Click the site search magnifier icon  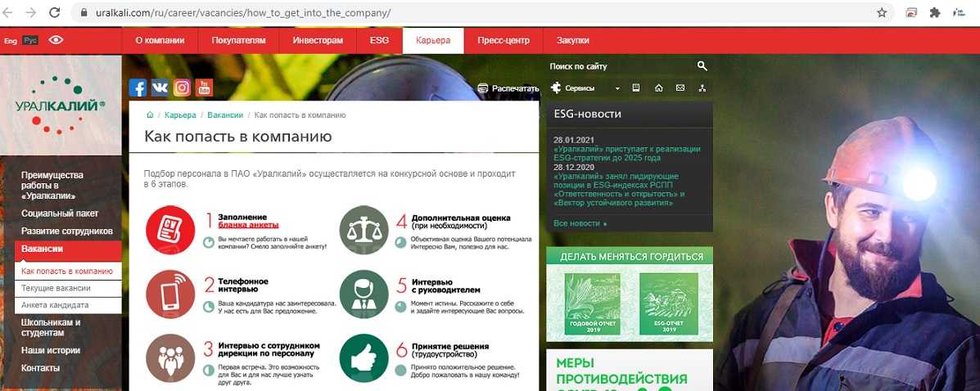pyautogui.click(x=702, y=66)
